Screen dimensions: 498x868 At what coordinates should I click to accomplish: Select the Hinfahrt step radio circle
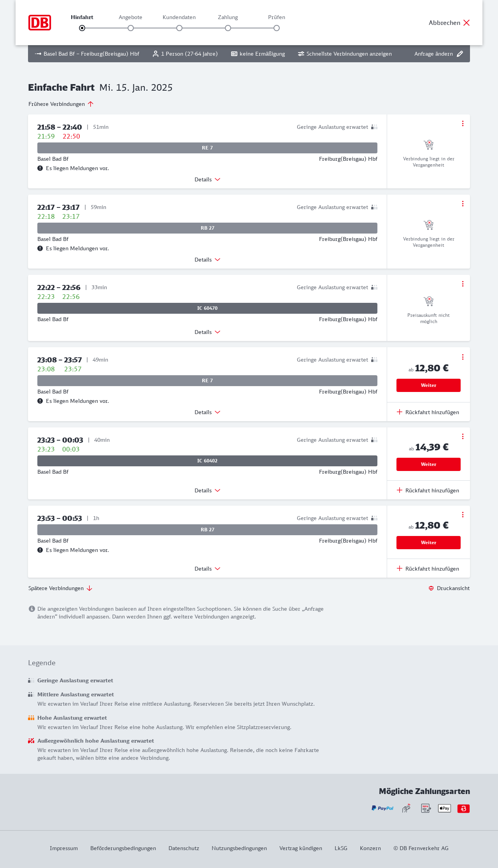[x=82, y=28]
